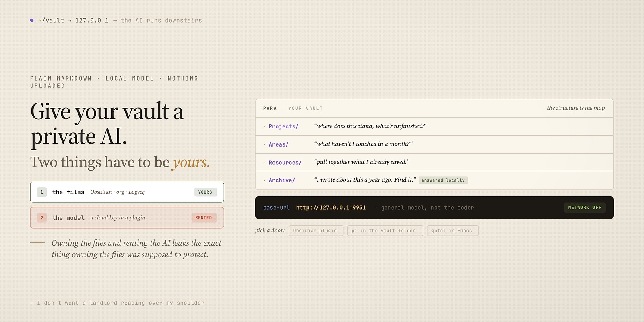Click 'the structure is the map' text
644x322 pixels.
point(576,108)
